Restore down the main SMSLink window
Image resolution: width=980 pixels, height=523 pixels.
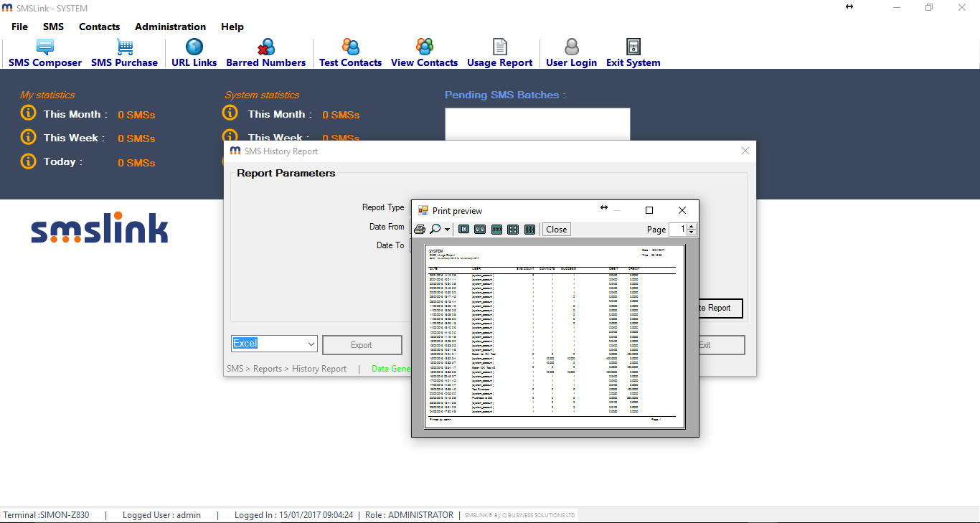pos(929,7)
